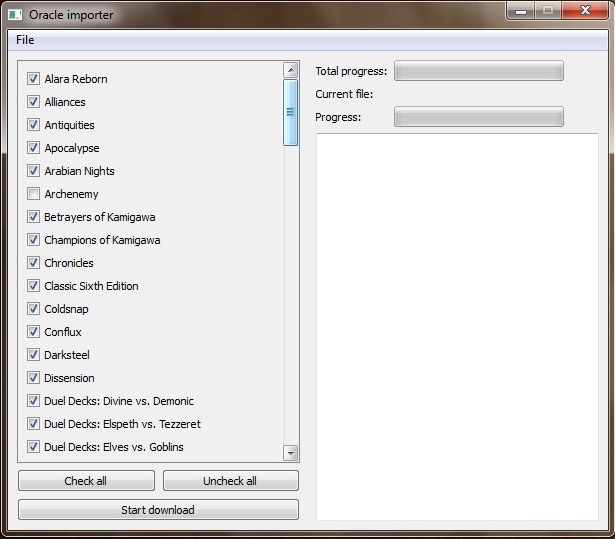615x539 pixels.
Task: Click the Start download button
Action: click(x=158, y=510)
